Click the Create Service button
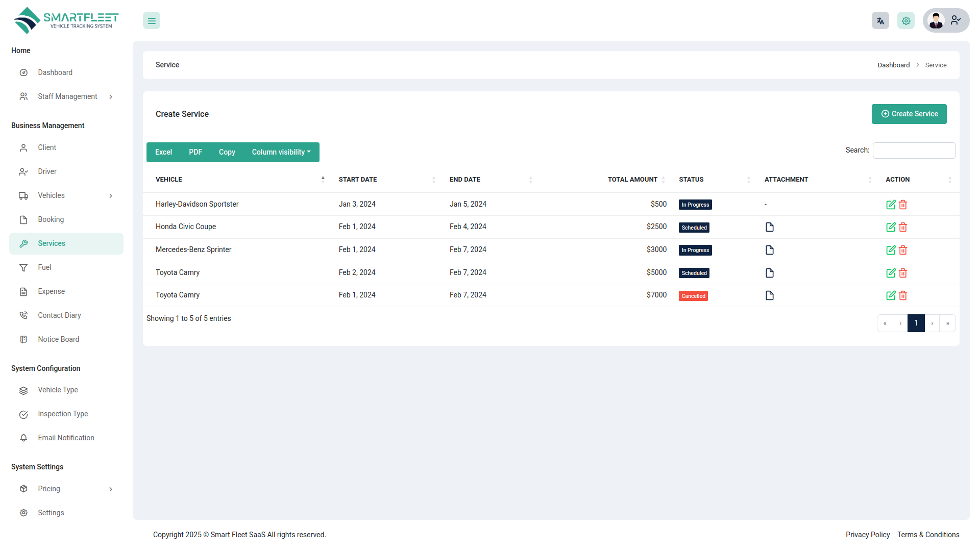Screen dimensions: 980x551 [909, 114]
